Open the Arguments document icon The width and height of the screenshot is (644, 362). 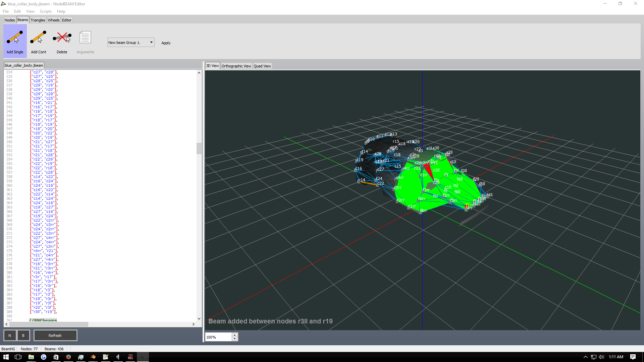point(85,38)
